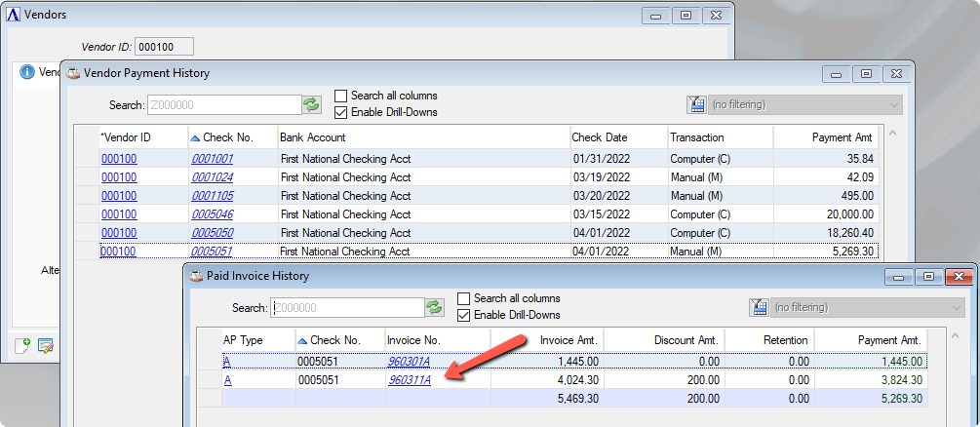Click row selector for check 0001001 row
Viewport: 980px width, 427px height.
86,159
